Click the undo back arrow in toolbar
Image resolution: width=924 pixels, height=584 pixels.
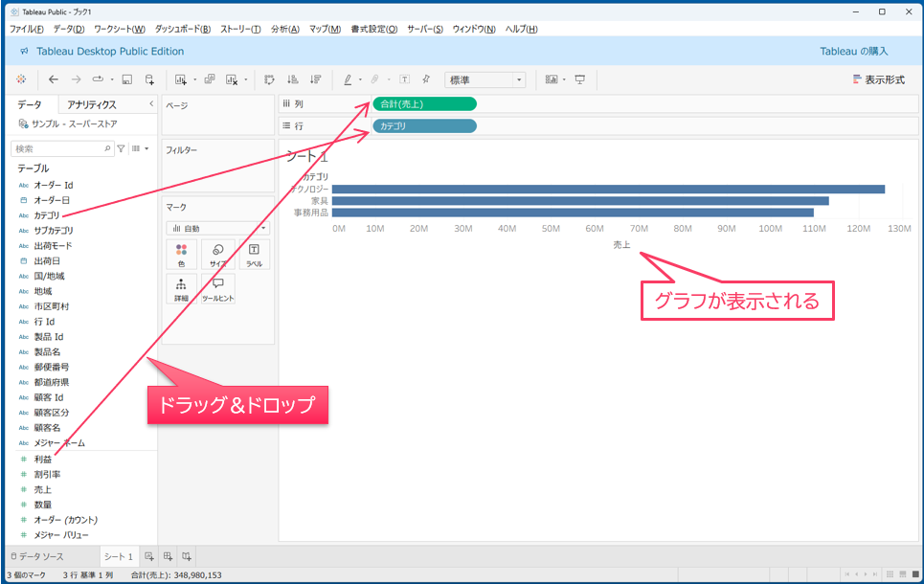pos(54,80)
